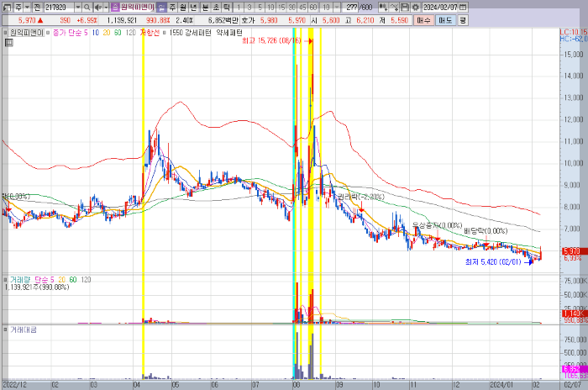Open the sound options dropdown arrow
The width and height of the screenshot is (588, 390).
[x=106, y=7]
